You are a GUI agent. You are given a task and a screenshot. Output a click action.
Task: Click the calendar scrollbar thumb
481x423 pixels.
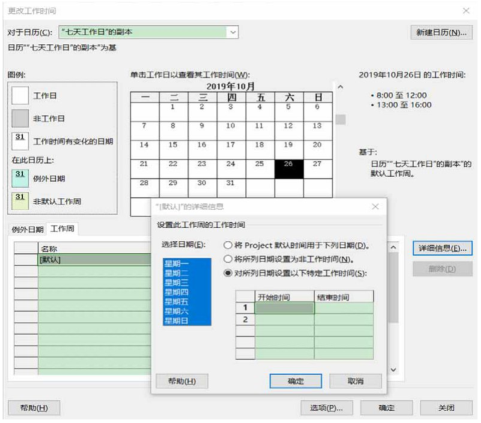pos(340,119)
